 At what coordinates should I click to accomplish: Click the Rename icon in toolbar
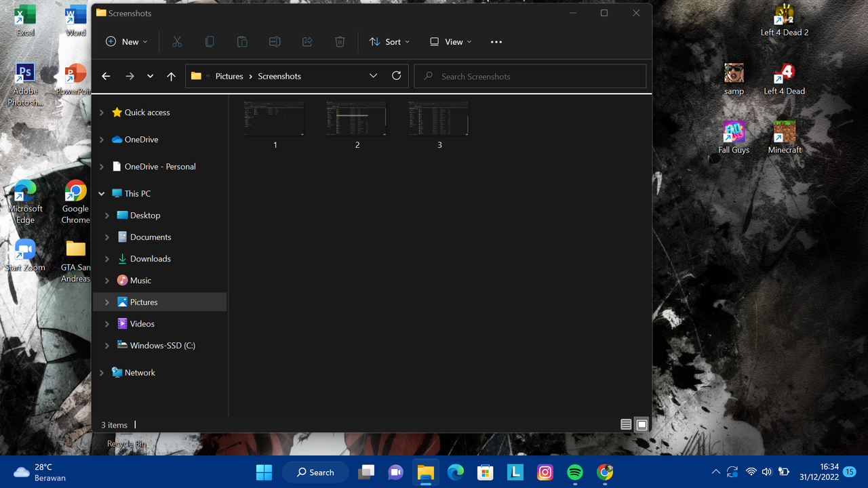(275, 42)
